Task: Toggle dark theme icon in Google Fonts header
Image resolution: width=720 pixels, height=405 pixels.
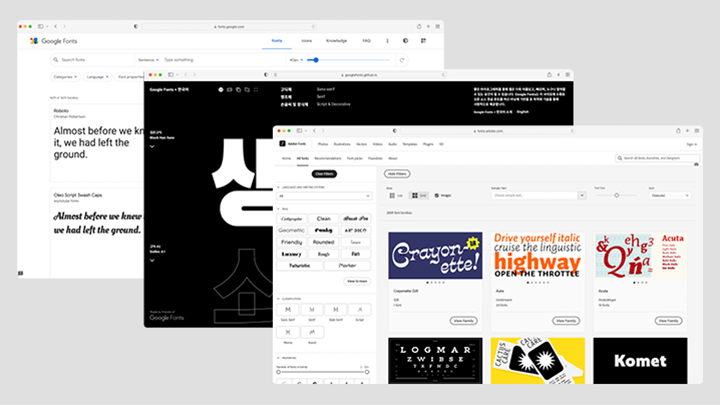Action: [405, 41]
